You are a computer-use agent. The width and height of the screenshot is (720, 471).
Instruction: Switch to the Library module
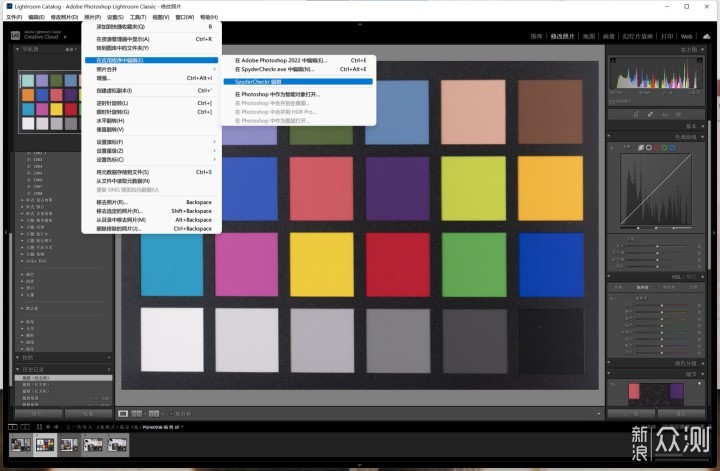536,36
